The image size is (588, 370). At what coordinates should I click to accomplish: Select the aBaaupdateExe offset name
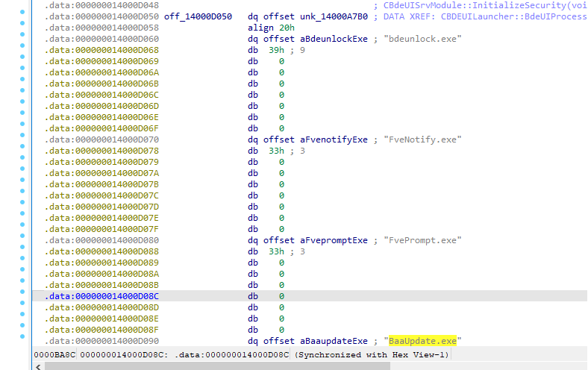(334, 341)
